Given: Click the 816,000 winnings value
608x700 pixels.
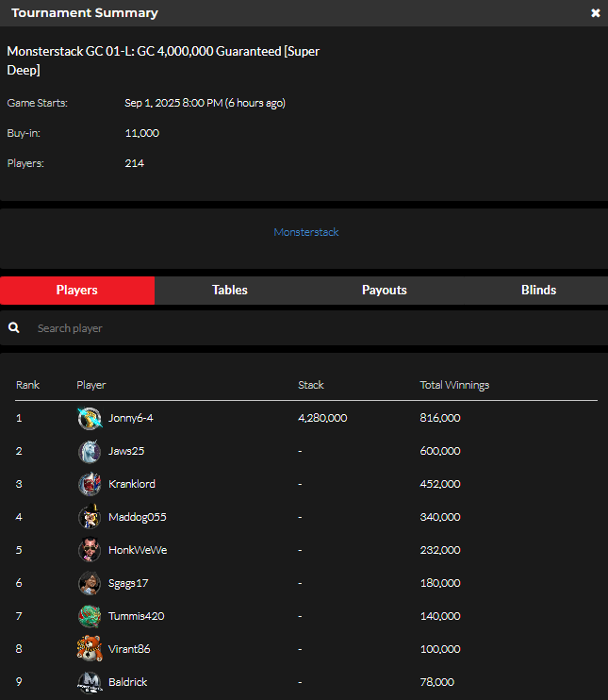Looking at the screenshot, I should click(x=440, y=418).
